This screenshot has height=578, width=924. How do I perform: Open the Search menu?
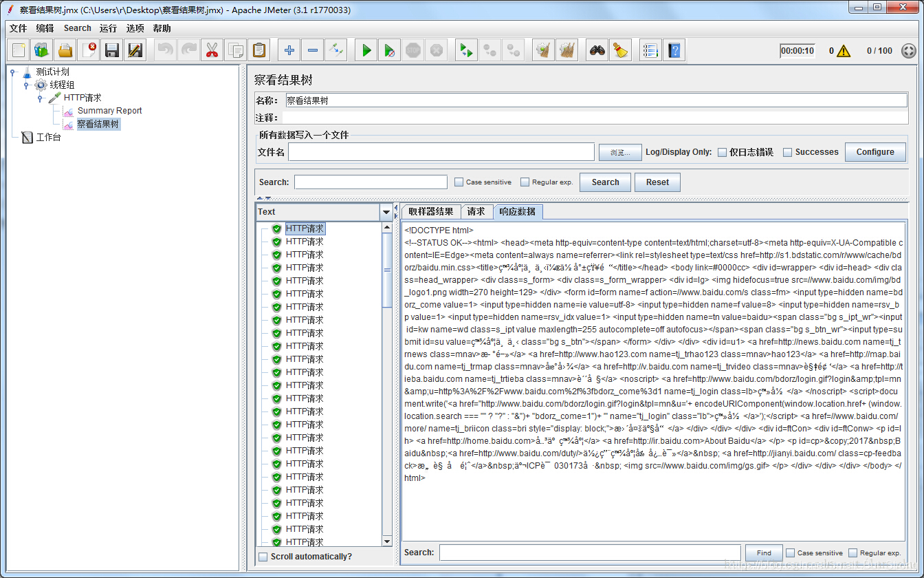[x=78, y=28]
